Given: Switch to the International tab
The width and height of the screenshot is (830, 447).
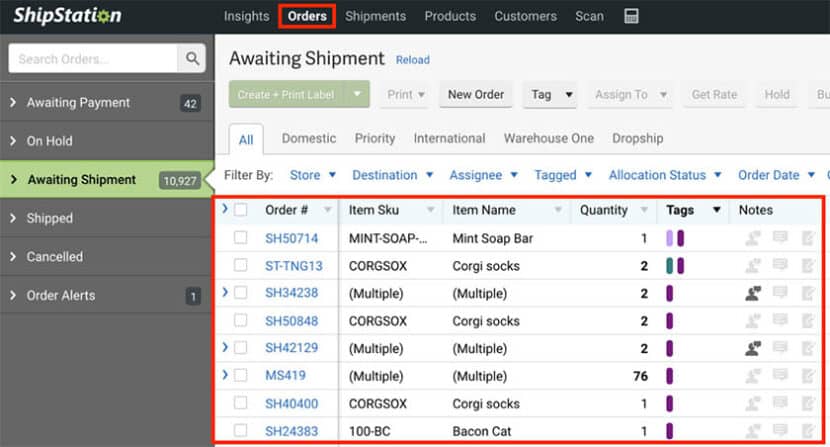Looking at the screenshot, I should tap(449, 138).
